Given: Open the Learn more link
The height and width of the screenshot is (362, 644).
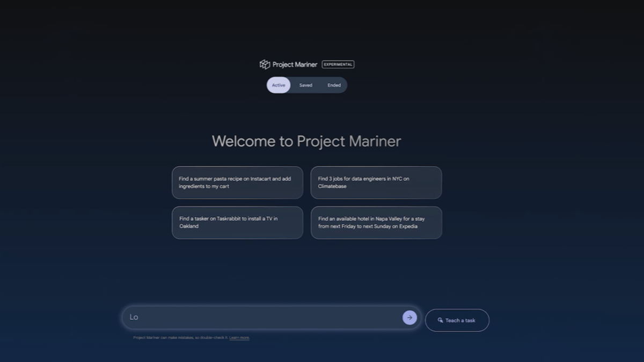Looking at the screenshot, I should click(x=239, y=338).
